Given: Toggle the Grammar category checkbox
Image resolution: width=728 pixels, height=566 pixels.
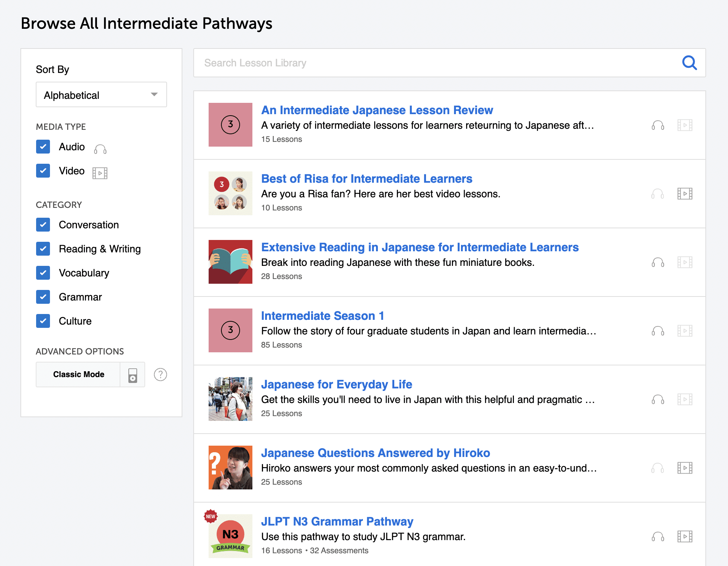Looking at the screenshot, I should [x=43, y=297].
